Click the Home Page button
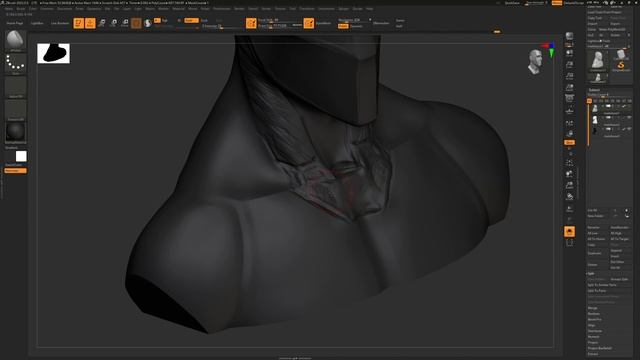 [x=15, y=23]
